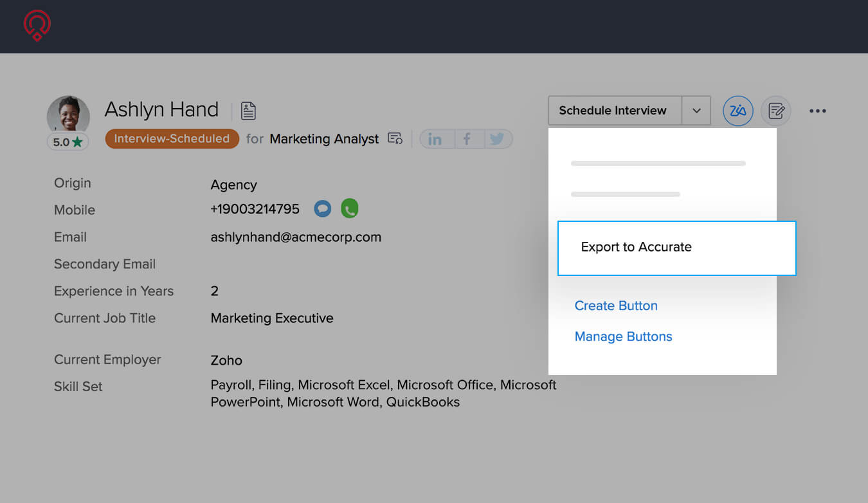Click the Zoho Recruit logo
868x503 pixels.
pyautogui.click(x=37, y=26)
